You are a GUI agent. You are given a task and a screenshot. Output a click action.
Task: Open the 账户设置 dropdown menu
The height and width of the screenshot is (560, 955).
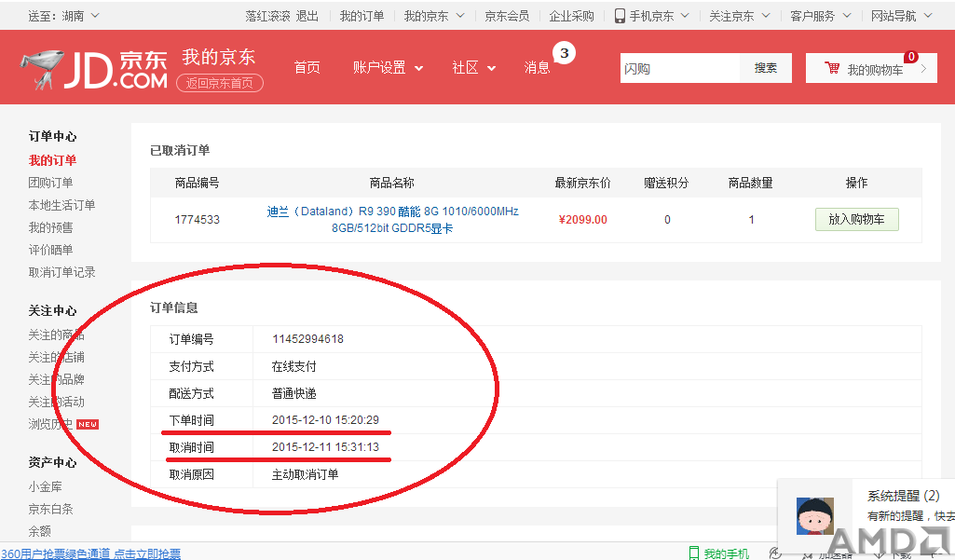pyautogui.click(x=388, y=68)
